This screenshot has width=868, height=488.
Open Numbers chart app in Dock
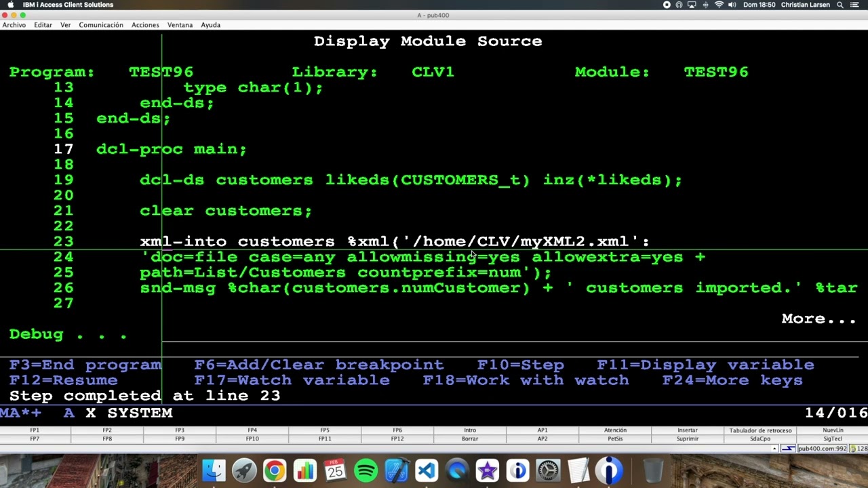[305, 470]
